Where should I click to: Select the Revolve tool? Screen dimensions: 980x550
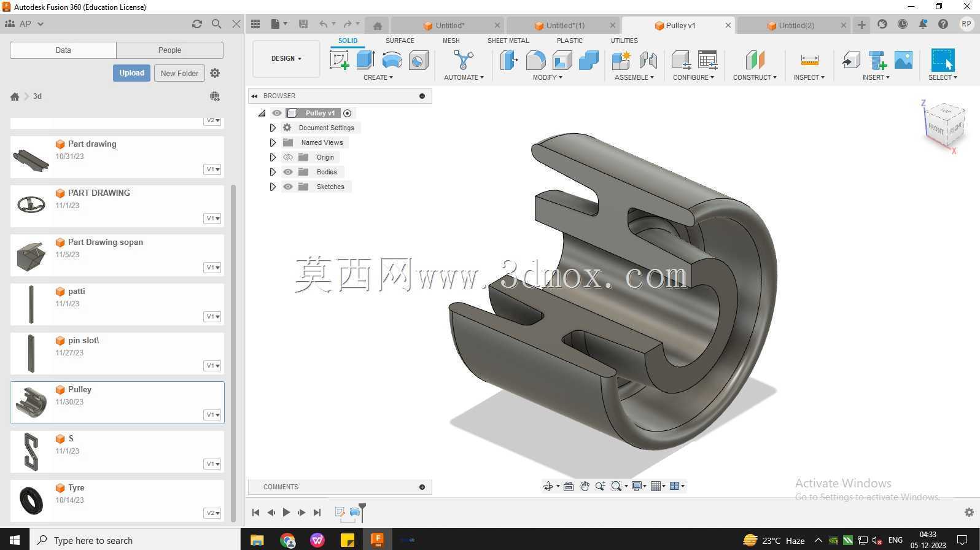coord(392,60)
